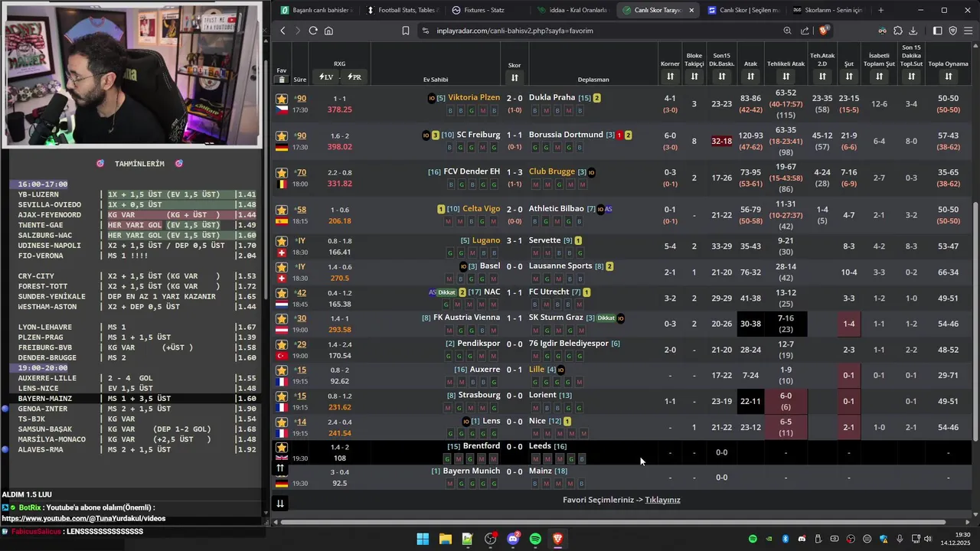The width and height of the screenshot is (980, 551).
Task: Open the browser home page
Action: [328, 31]
